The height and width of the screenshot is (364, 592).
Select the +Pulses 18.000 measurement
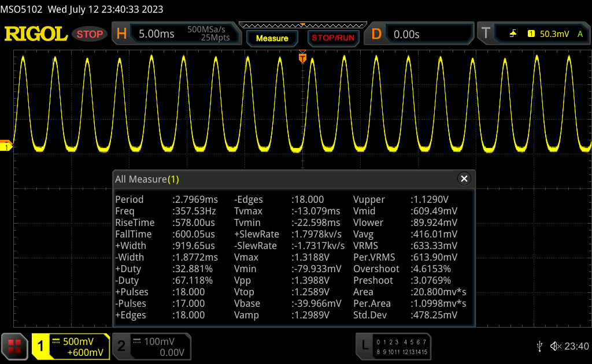pos(160,292)
